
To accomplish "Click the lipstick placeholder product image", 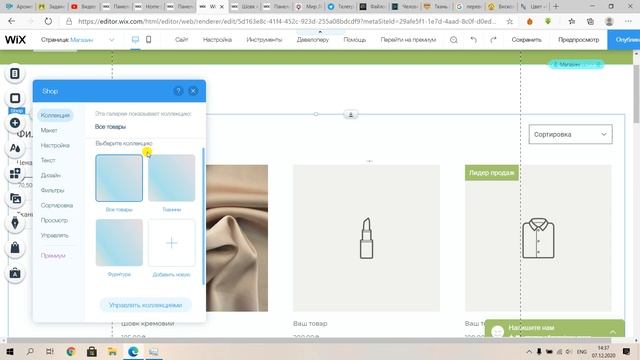I will [x=367, y=238].
